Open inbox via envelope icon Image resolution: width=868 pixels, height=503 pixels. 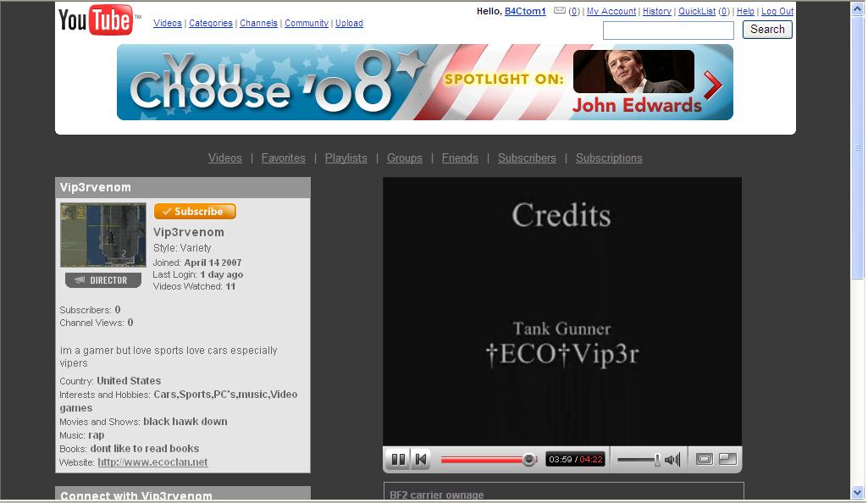tap(559, 11)
